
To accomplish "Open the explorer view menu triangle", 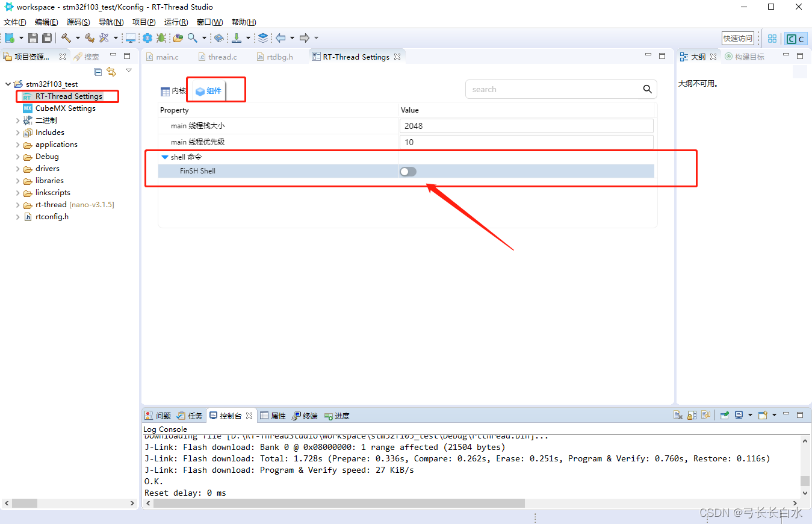I will pyautogui.click(x=128, y=70).
